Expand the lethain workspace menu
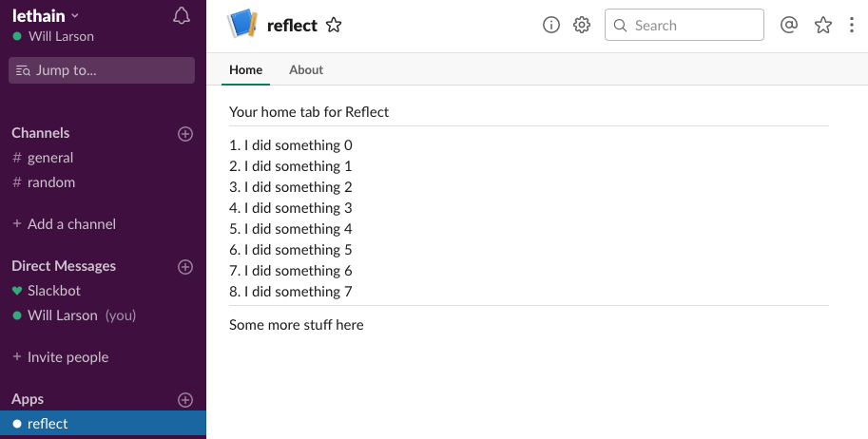 coord(46,15)
